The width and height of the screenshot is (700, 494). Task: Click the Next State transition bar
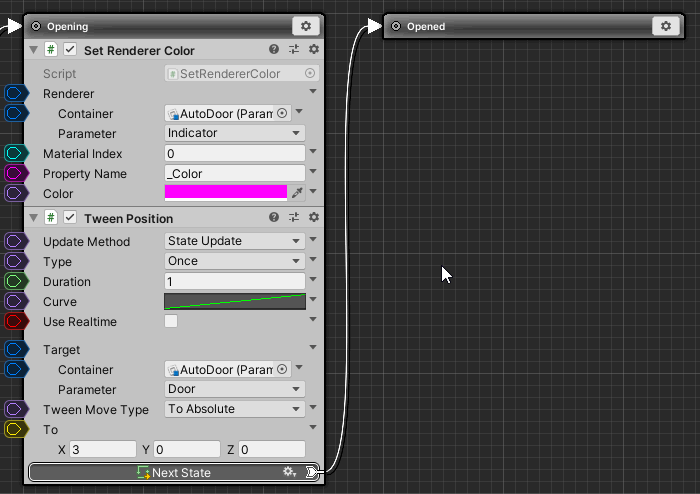point(174,472)
